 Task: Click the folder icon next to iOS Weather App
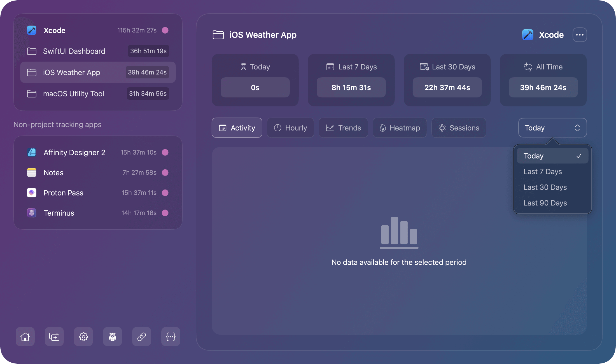tap(32, 72)
